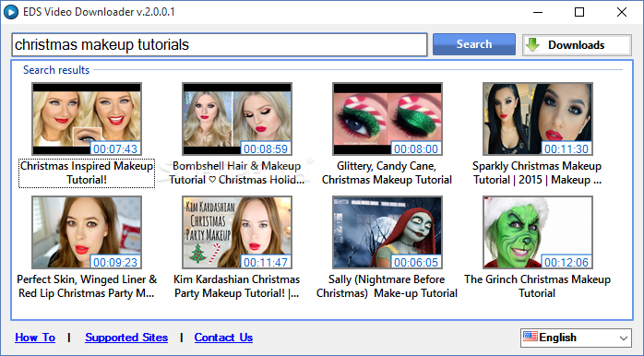Click title 'Sally (Nightmare Before Christmas) Make-up Tutorial'
Viewport: 644px width, 356px height.
pos(387,286)
